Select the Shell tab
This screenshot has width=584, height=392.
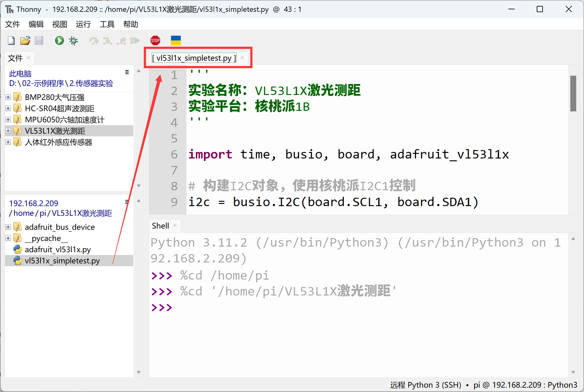click(x=160, y=226)
